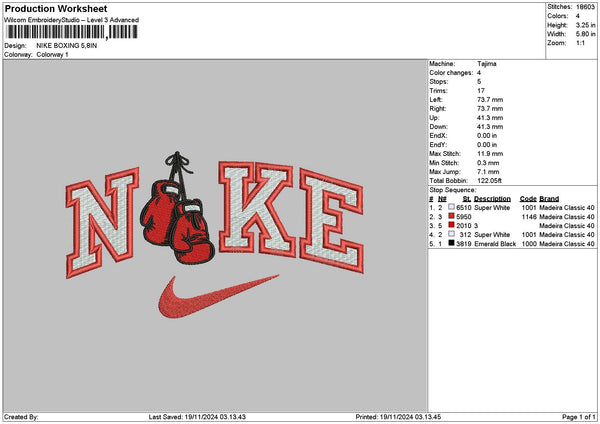Click the 'Colorway 1' value
The width and height of the screenshot is (600, 424).
(52, 55)
